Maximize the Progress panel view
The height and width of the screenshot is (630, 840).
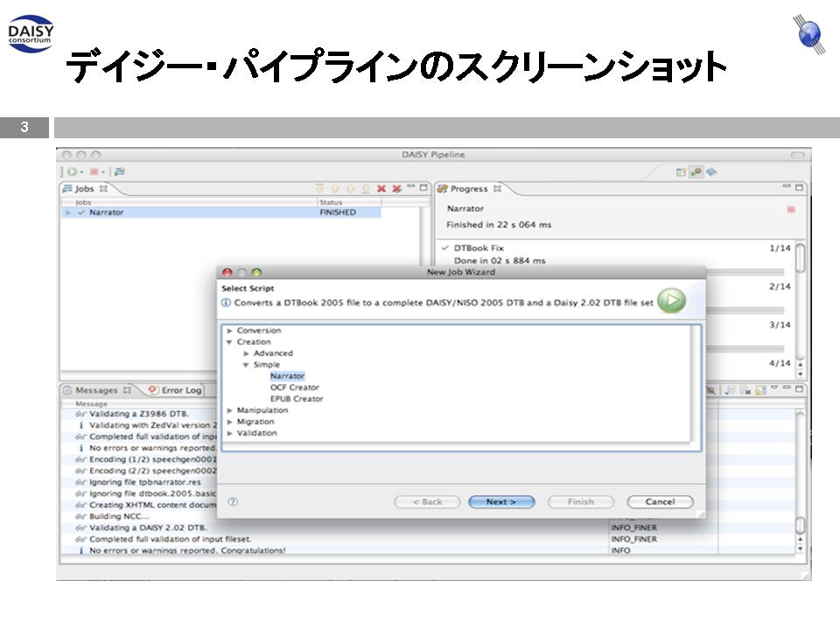[799, 187]
